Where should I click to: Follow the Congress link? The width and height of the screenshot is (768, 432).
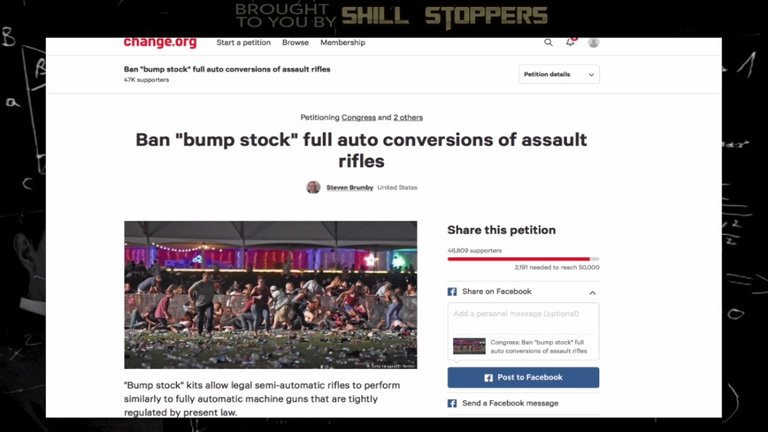click(x=359, y=118)
